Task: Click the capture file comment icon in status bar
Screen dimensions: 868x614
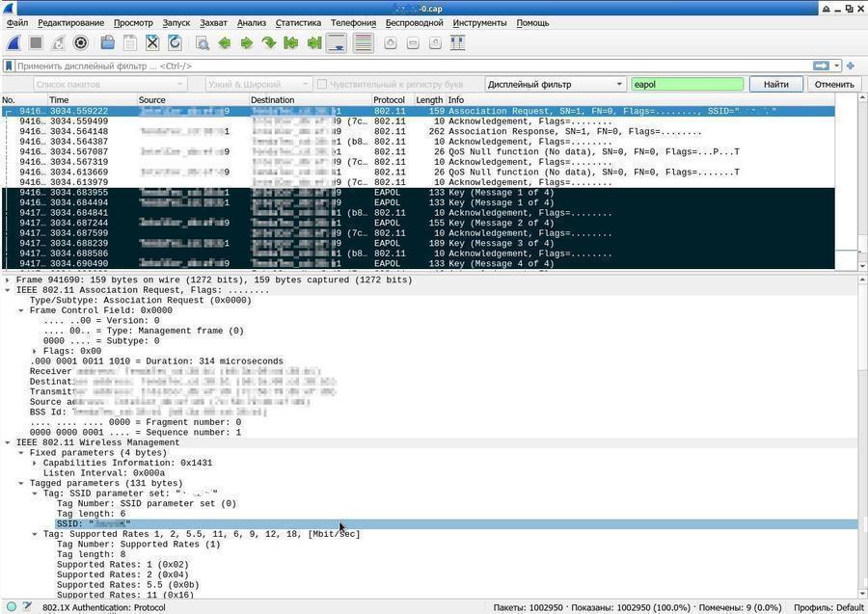Action: click(x=27, y=607)
